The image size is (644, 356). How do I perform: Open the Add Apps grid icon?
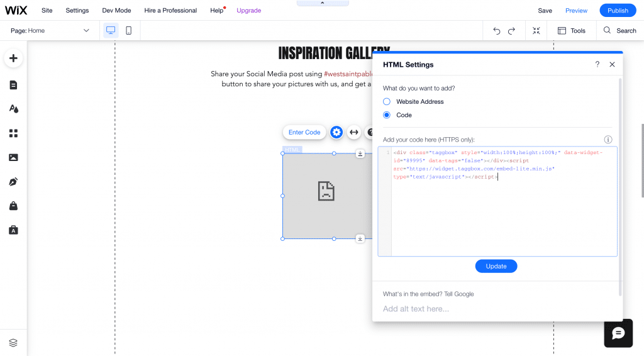[x=13, y=133]
